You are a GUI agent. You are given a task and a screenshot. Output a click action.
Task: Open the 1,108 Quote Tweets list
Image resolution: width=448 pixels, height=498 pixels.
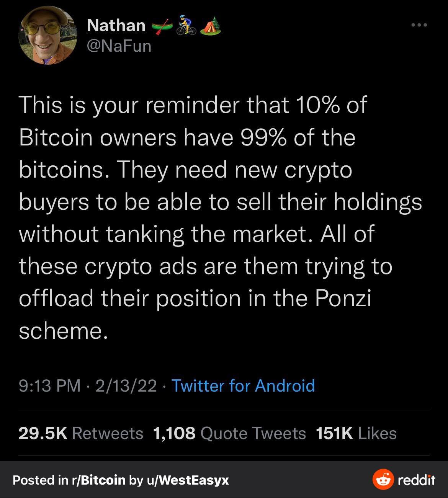click(x=229, y=433)
